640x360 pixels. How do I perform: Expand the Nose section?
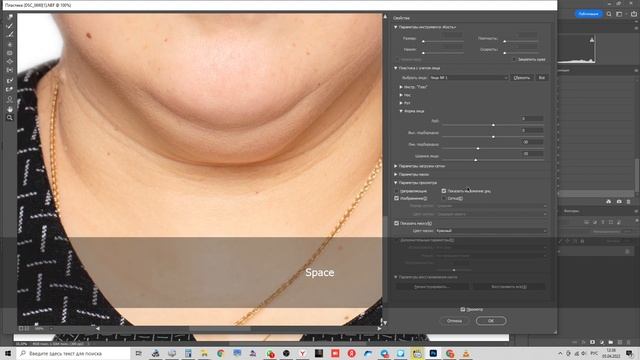pos(401,95)
